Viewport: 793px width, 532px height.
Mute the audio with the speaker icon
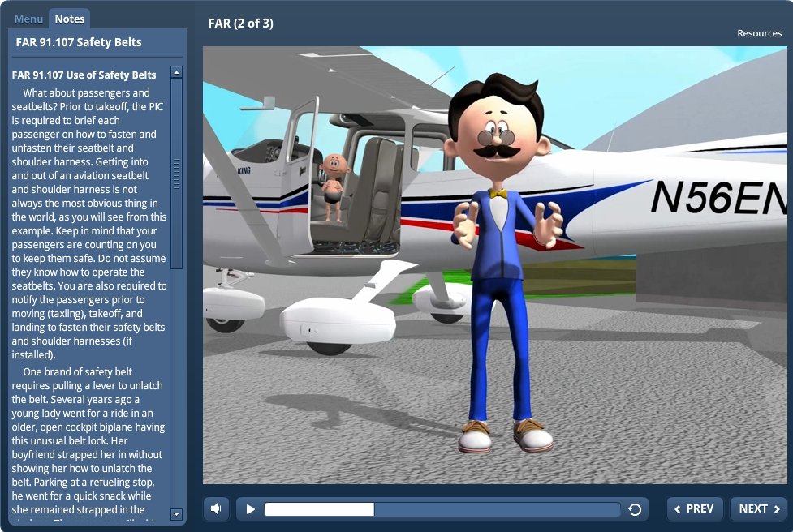point(216,508)
